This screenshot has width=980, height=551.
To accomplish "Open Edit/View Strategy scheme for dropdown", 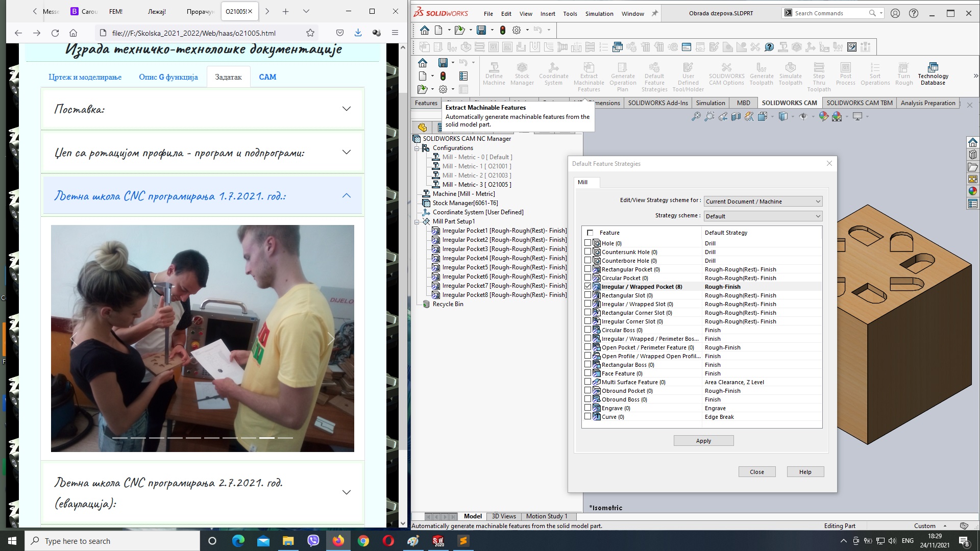I will pyautogui.click(x=763, y=202).
